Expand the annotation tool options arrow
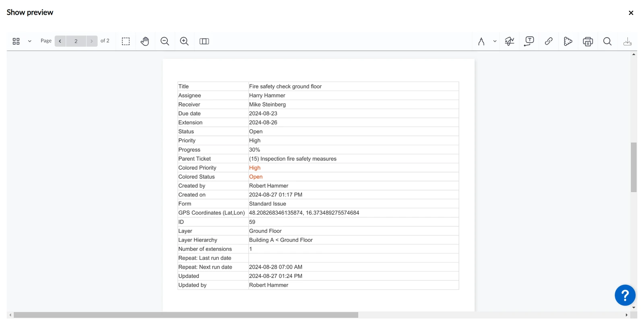Screen dimensions: 644x335 (495, 41)
